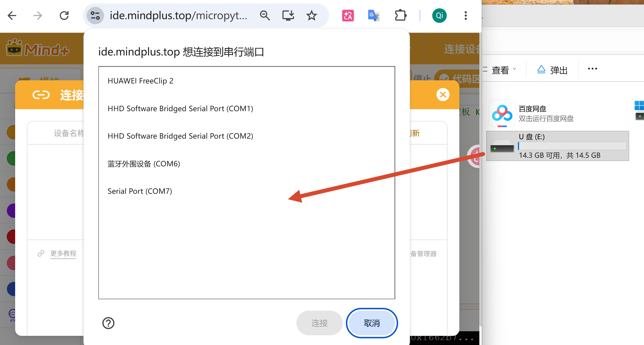The image size is (644, 345).
Task: Select Serial Port (COM7) entry
Action: pyautogui.click(x=247, y=191)
